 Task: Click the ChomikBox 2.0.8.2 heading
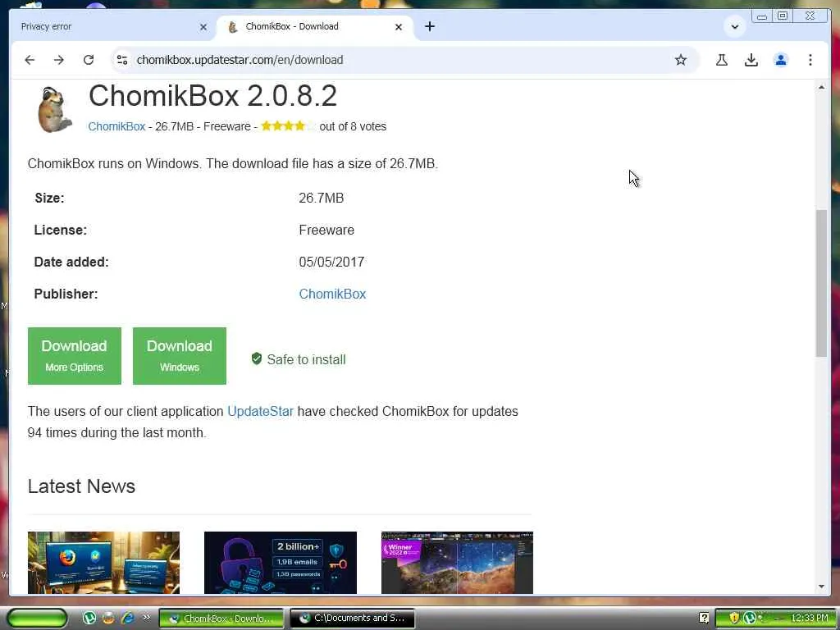(x=212, y=96)
